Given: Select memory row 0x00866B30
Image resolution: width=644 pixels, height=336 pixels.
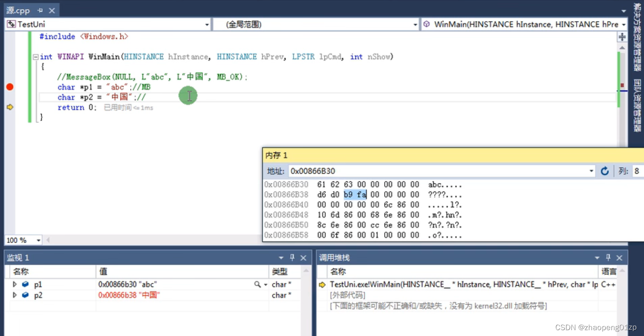Looking at the screenshot, I should (363, 184).
